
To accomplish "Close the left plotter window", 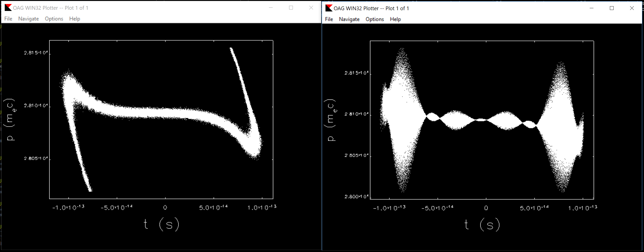I will pyautogui.click(x=311, y=8).
